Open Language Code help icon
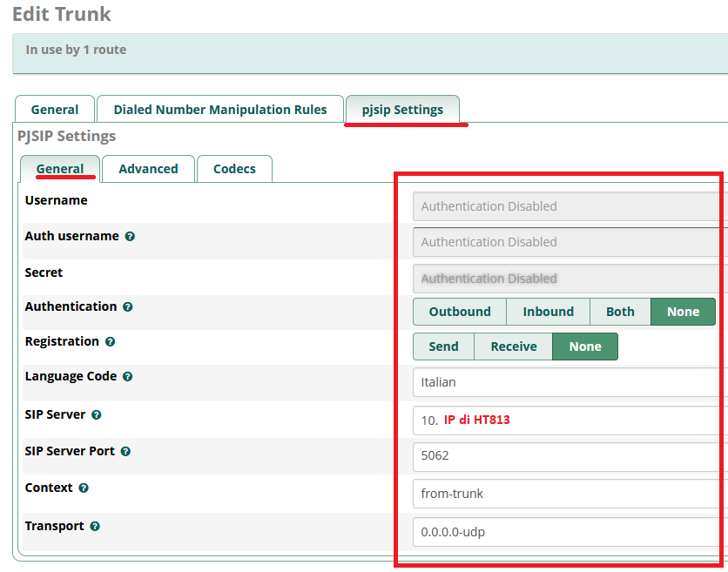Screen dimensions: 728x572 [128, 376]
